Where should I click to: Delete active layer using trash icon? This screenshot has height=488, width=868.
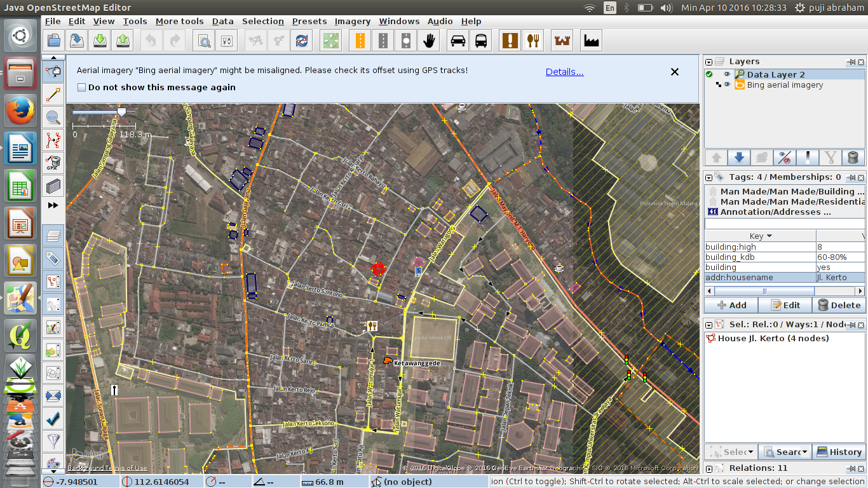853,157
